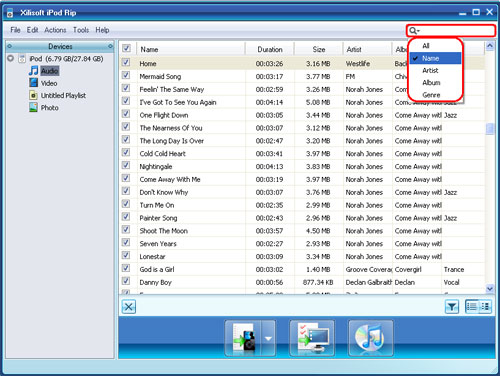Open the Photo category
500x376 pixels.
click(x=50, y=108)
